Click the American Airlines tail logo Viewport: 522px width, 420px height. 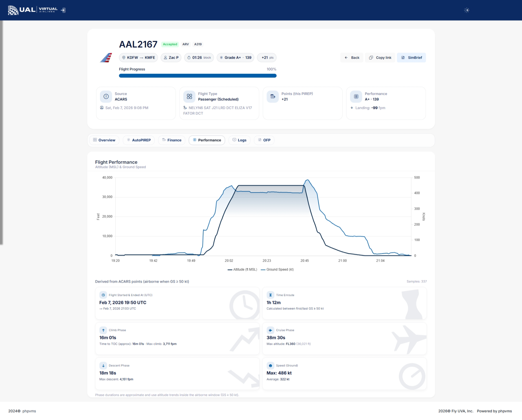[106, 58]
